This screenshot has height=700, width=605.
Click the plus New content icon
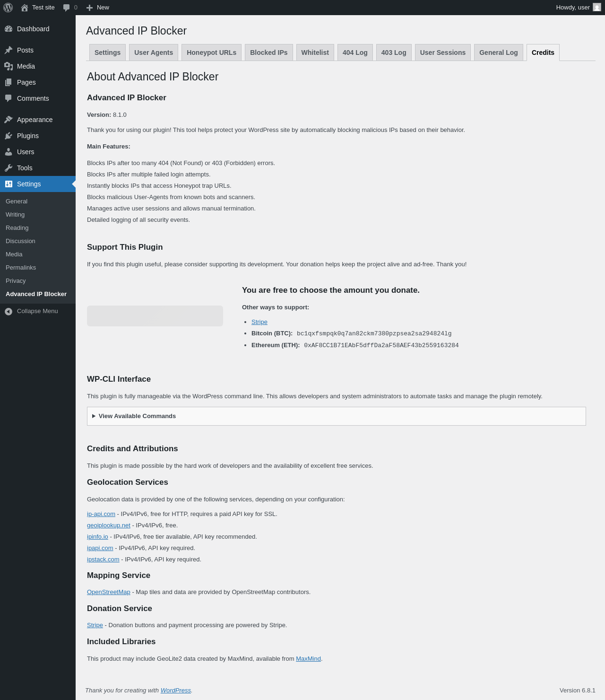tap(90, 8)
